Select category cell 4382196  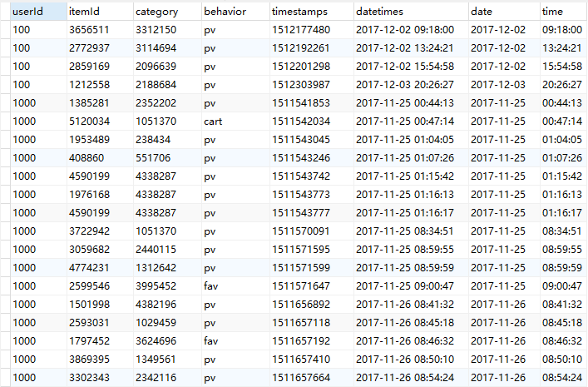[167, 305]
